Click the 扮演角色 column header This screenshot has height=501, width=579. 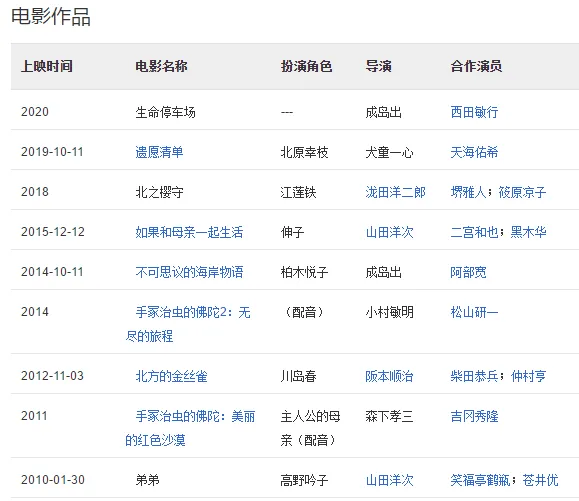coord(306,66)
